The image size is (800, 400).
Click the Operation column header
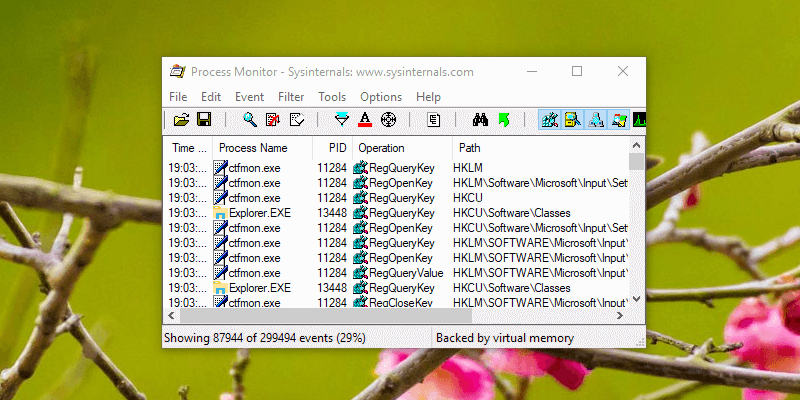pos(381,148)
